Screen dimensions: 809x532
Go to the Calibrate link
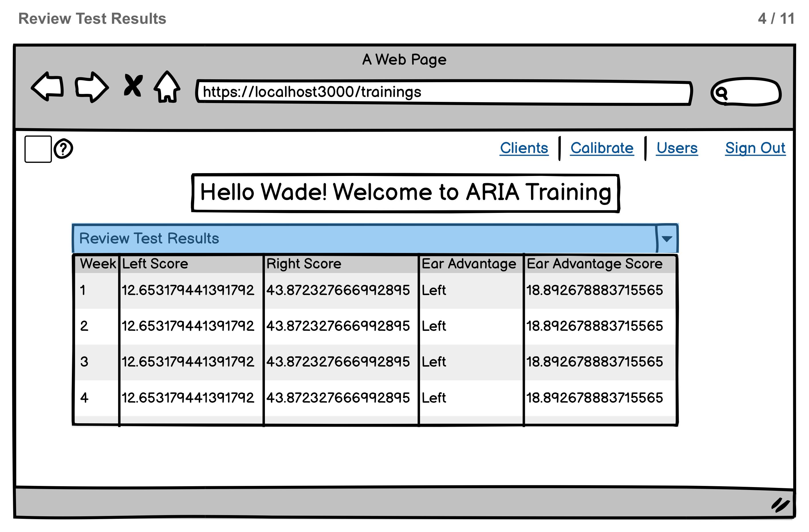602,148
